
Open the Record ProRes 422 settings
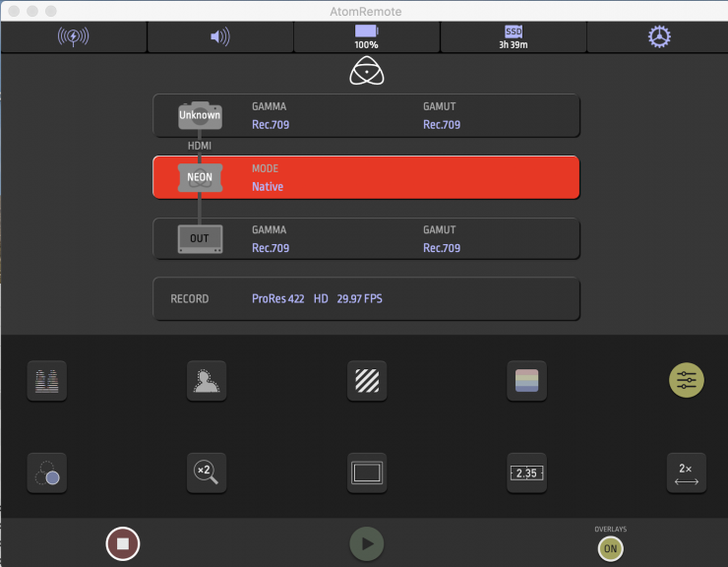pos(366,298)
